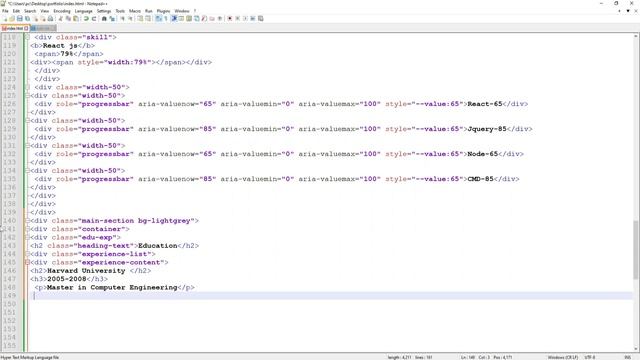Open the Plugins menu
Screen dimensions: 640x360
click(163, 11)
